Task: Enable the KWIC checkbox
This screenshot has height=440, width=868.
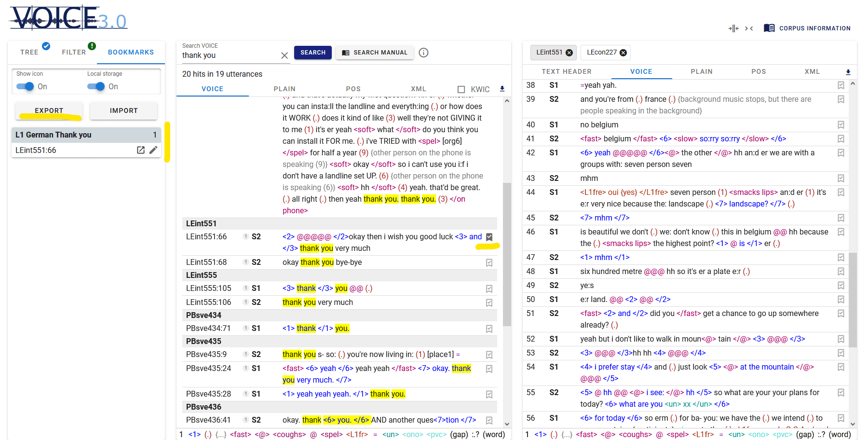Action: pyautogui.click(x=461, y=89)
